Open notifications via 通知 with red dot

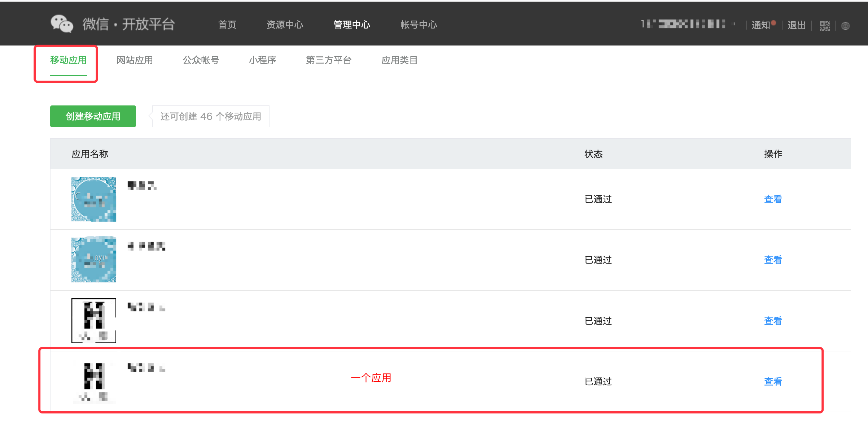pos(761,25)
